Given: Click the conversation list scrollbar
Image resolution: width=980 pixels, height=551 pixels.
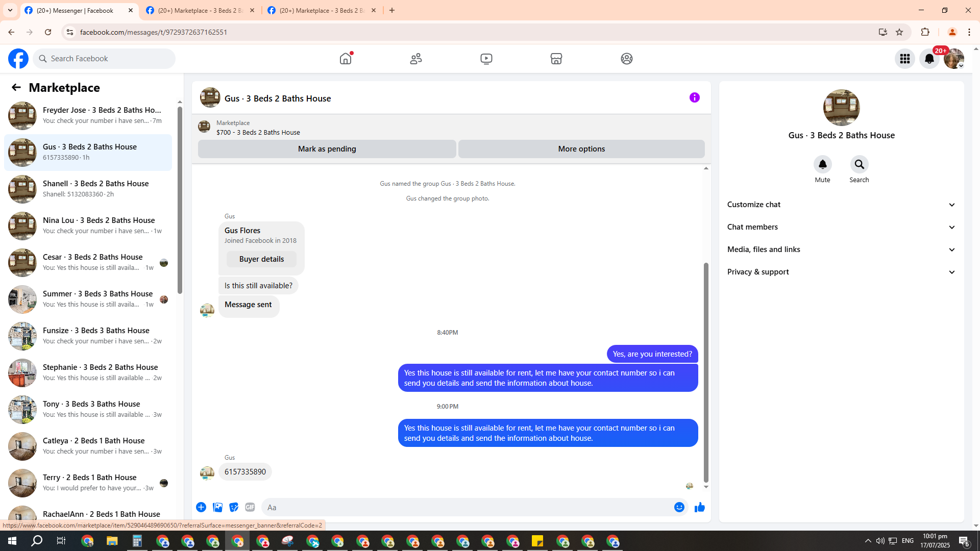Looking at the screenshot, I should [x=180, y=200].
